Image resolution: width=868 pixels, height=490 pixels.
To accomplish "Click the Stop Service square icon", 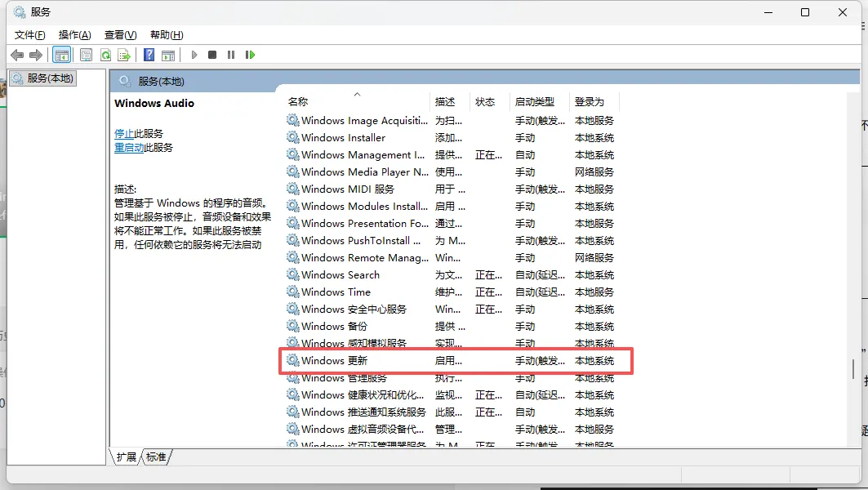I will tap(212, 55).
